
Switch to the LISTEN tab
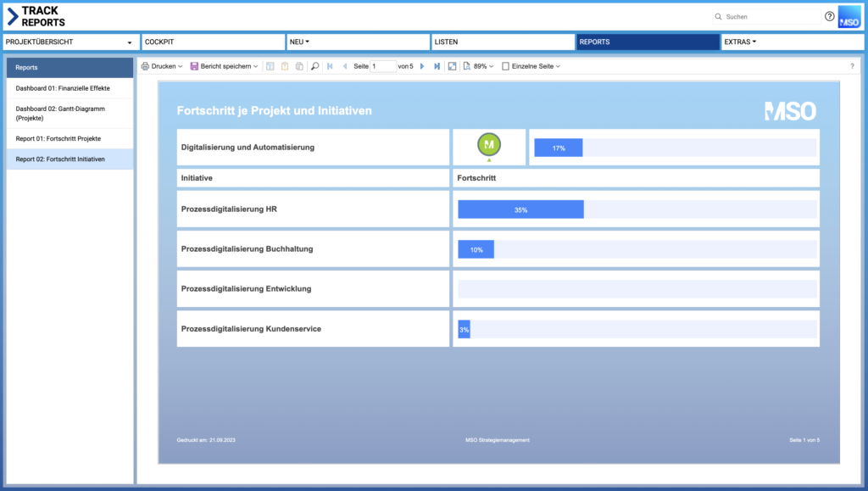tap(502, 42)
